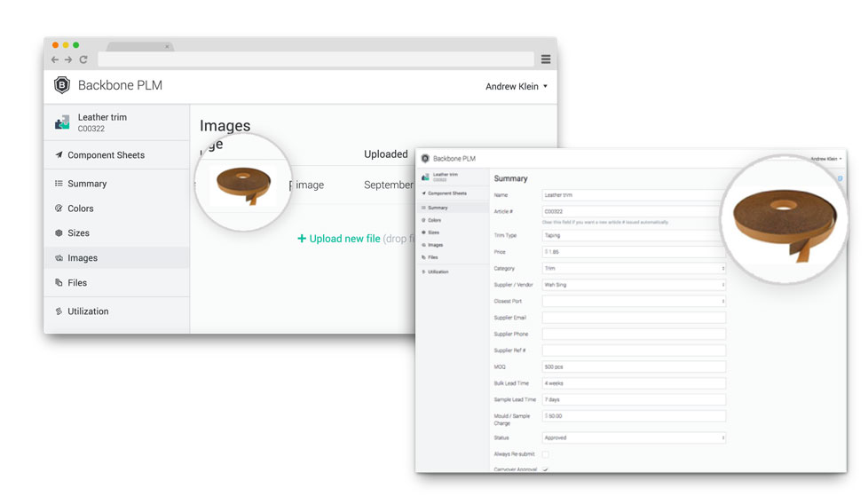Click the leather trim image thumbnail
The height and width of the screenshot is (504, 868).
(243, 185)
